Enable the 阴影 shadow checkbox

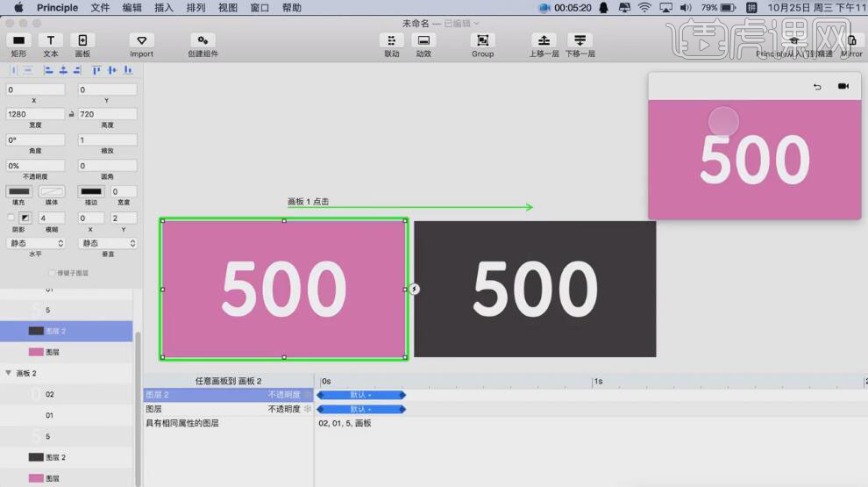pos(11,218)
